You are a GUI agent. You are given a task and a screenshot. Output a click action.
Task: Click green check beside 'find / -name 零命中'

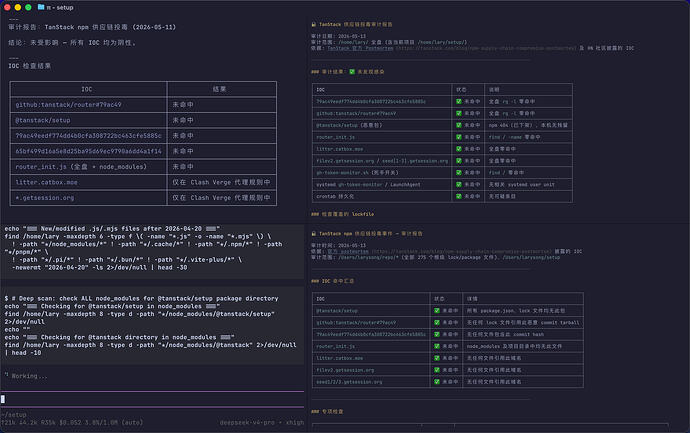click(x=459, y=137)
